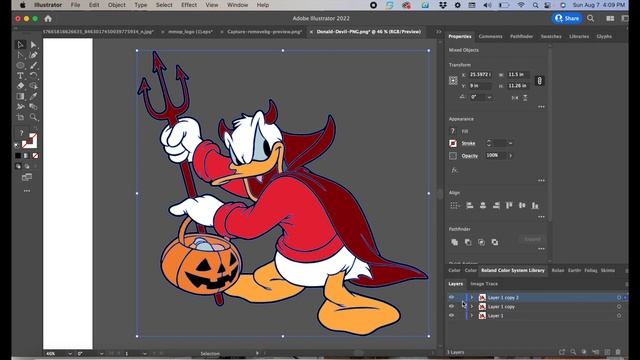
Task: Switch to the Swatches panel tab
Action: coord(551,36)
